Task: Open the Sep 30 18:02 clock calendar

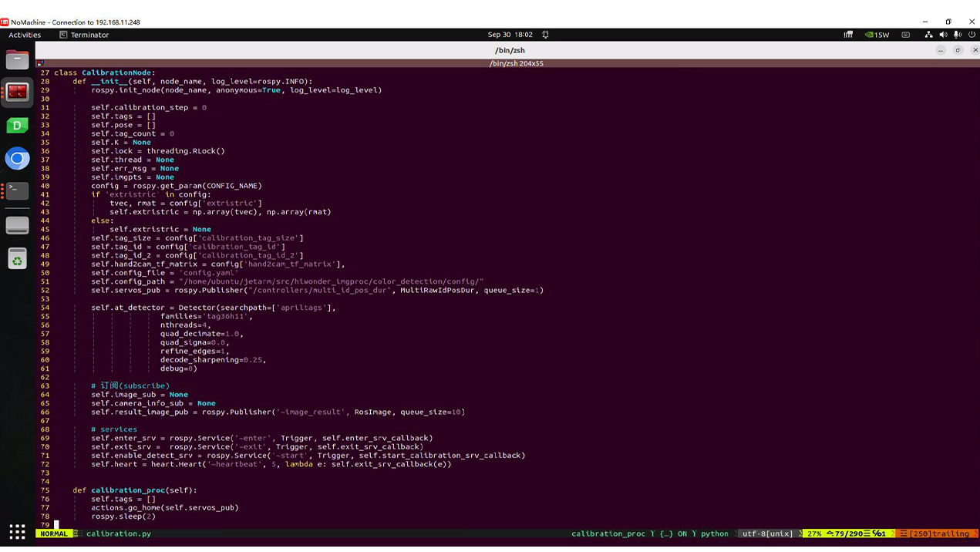Action: click(510, 35)
